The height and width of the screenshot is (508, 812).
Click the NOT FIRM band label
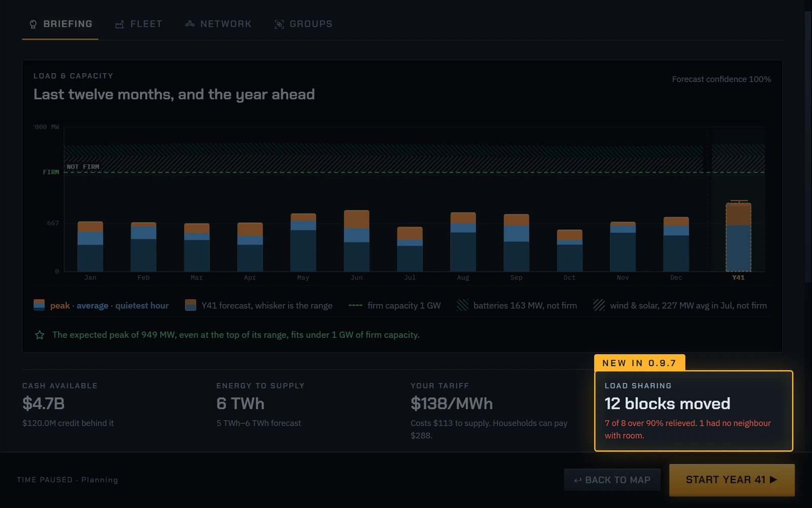click(83, 167)
